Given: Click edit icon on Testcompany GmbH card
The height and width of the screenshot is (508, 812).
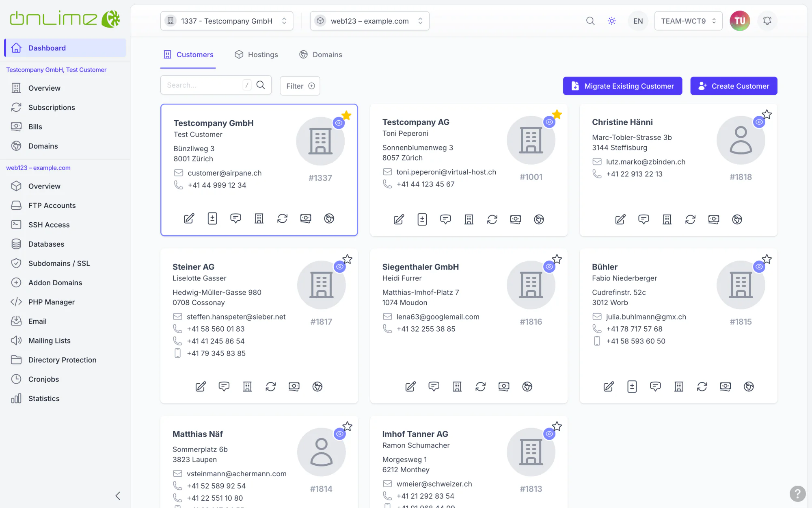Looking at the screenshot, I should point(189,219).
